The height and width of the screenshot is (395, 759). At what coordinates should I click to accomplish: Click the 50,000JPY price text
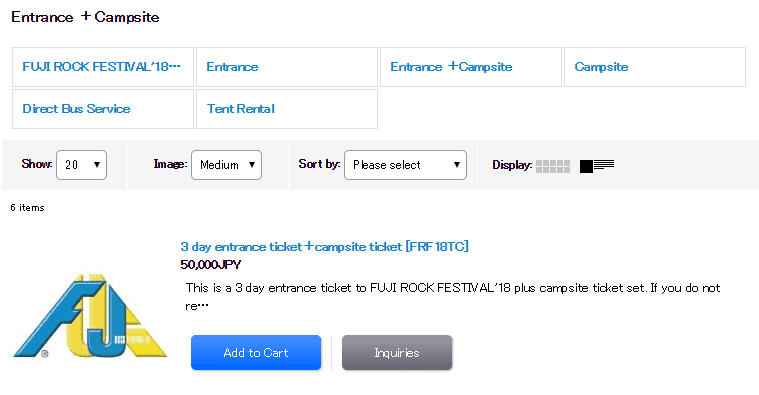pos(211,265)
